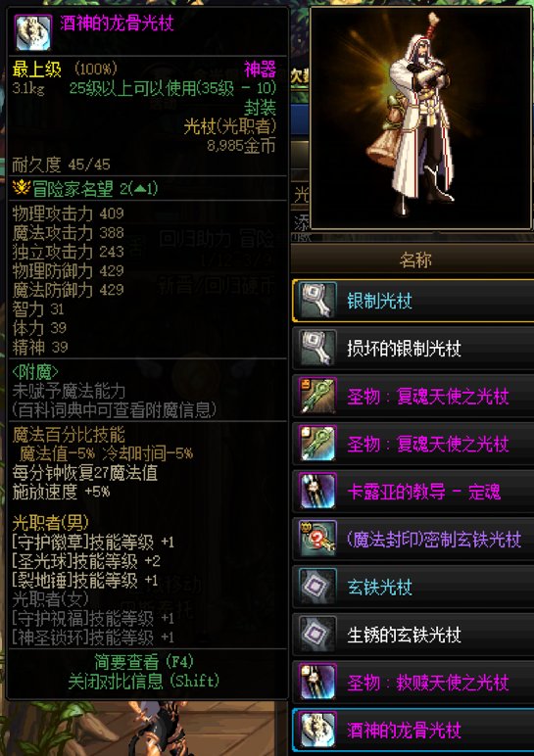
Task: Click the 名称 column header
Action: (x=414, y=260)
